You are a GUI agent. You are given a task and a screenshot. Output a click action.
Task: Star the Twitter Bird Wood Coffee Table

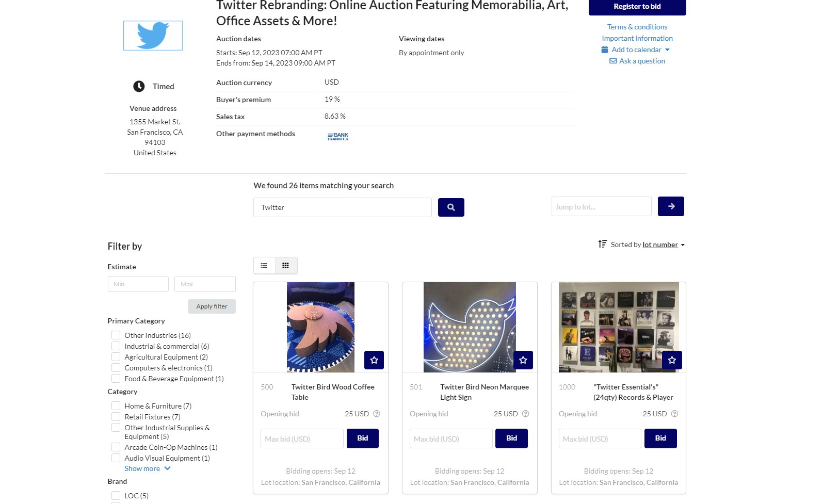click(x=374, y=360)
